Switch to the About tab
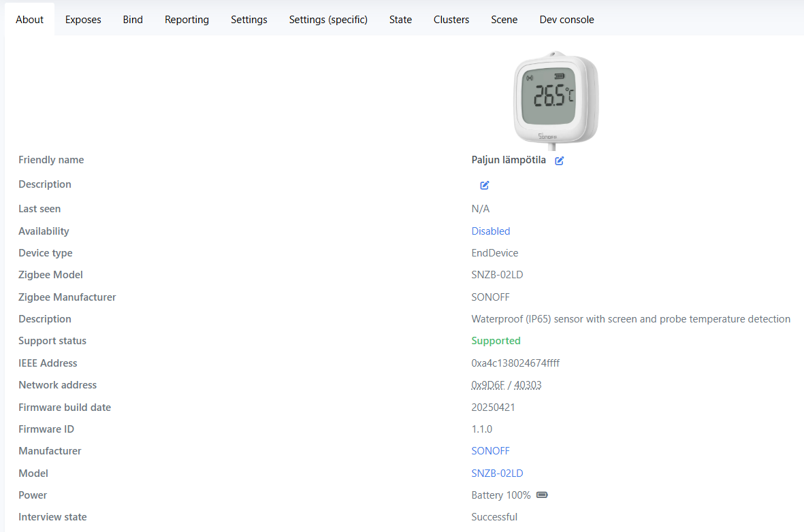 (x=29, y=20)
